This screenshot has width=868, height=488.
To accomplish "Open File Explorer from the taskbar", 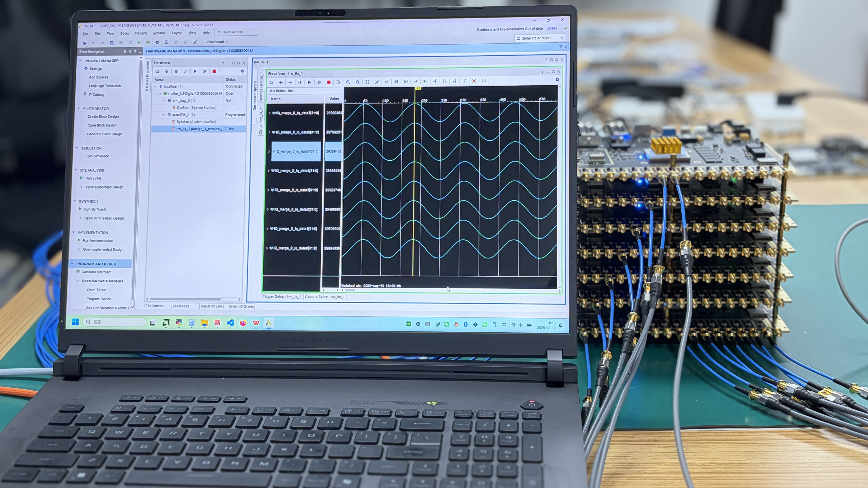I will pos(205,323).
